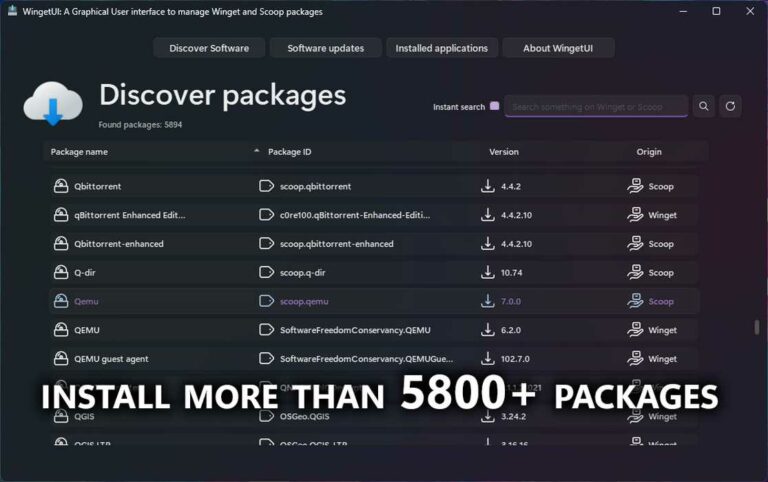Screen dimensions: 768x482
Task: Click the WingetUI title bar app icon
Action: 12,11
